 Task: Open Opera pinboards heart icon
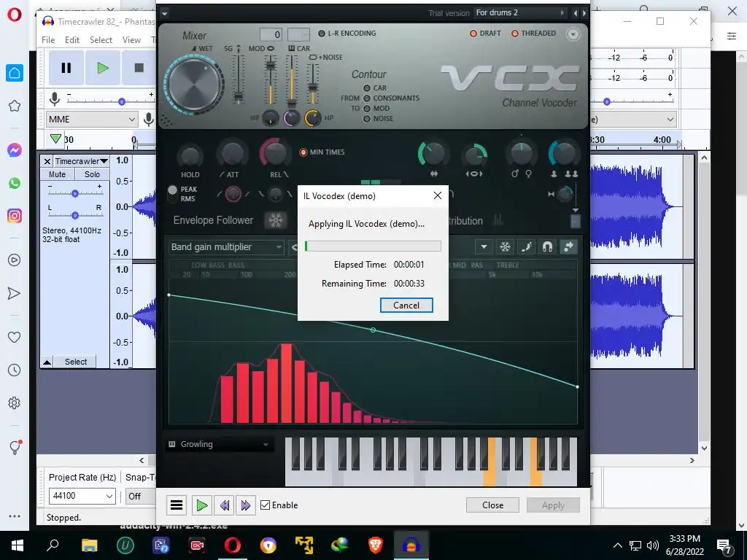[x=15, y=337]
